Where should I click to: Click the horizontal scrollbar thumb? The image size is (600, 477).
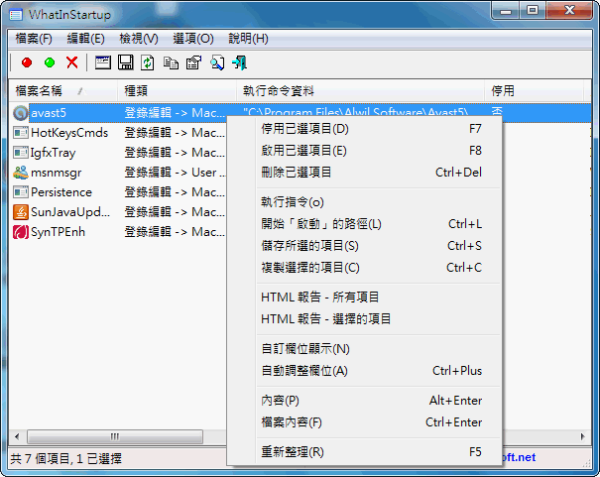tap(115, 436)
